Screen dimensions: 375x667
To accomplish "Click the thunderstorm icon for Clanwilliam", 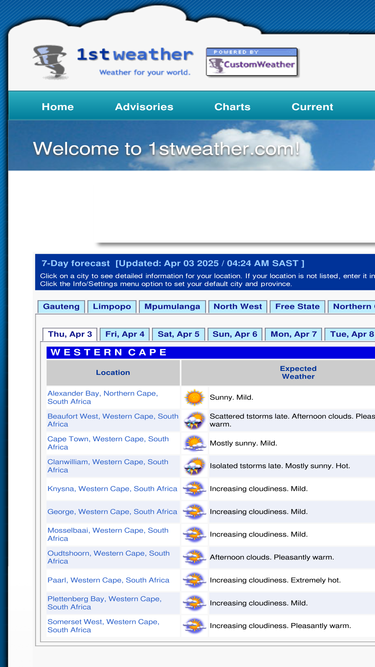I will click(195, 466).
